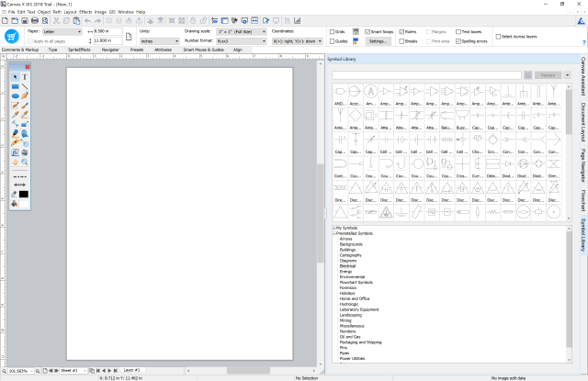Select the Hand pan tool
This screenshot has width=588, height=381.
[x=15, y=162]
